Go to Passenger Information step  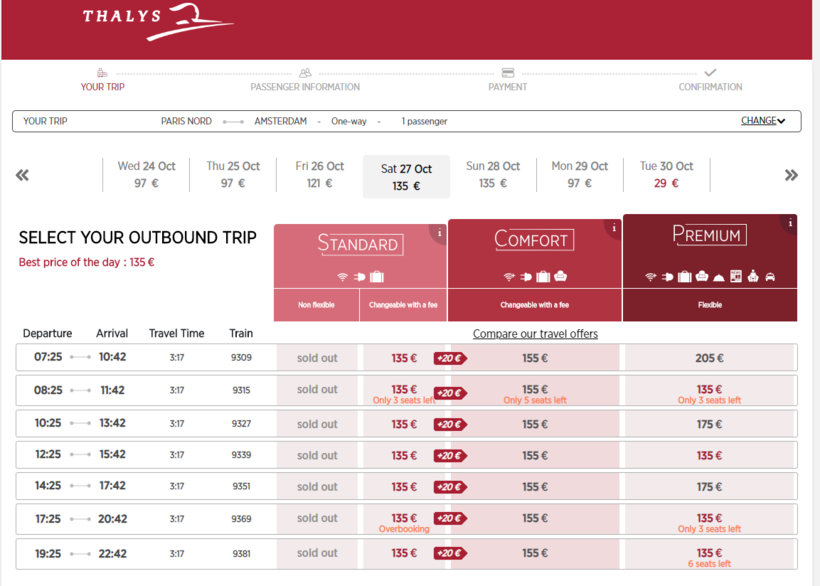(x=304, y=80)
